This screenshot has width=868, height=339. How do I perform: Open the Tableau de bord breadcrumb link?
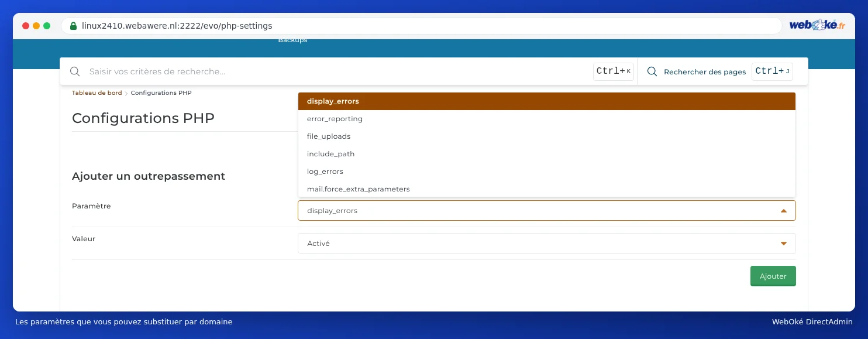pos(97,93)
